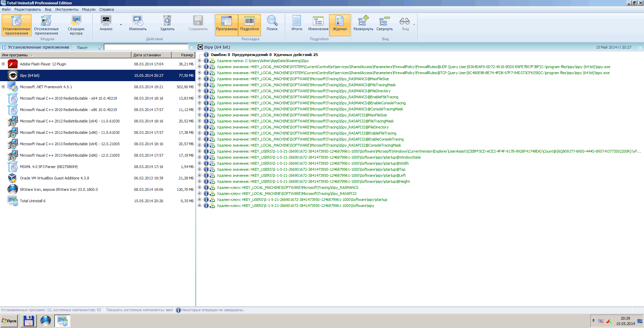Image resolution: width=644 pixels, height=328 pixels.
Task: Select MSXML 4.0 SP3 Parser icon
Action: [x=13, y=167]
